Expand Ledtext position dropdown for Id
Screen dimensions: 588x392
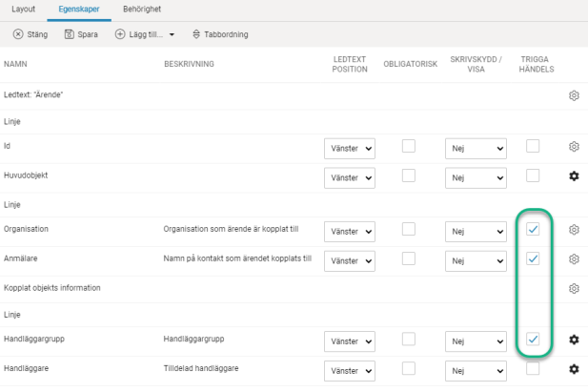[x=350, y=148]
